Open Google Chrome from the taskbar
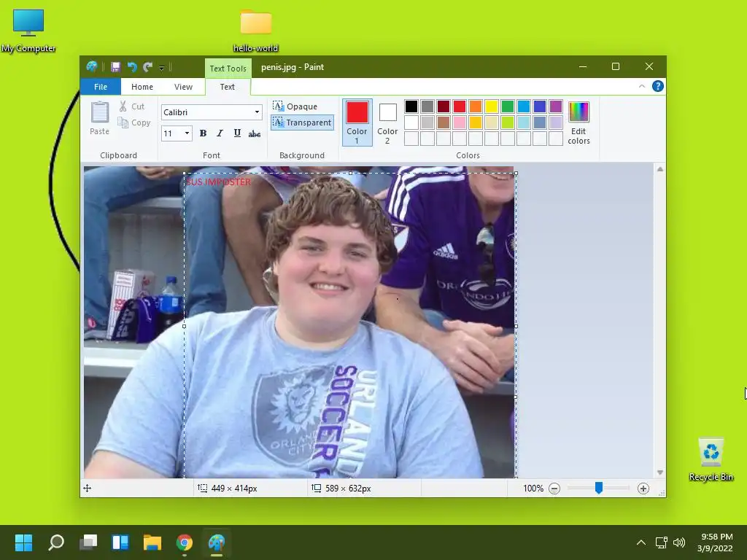 tap(185, 542)
